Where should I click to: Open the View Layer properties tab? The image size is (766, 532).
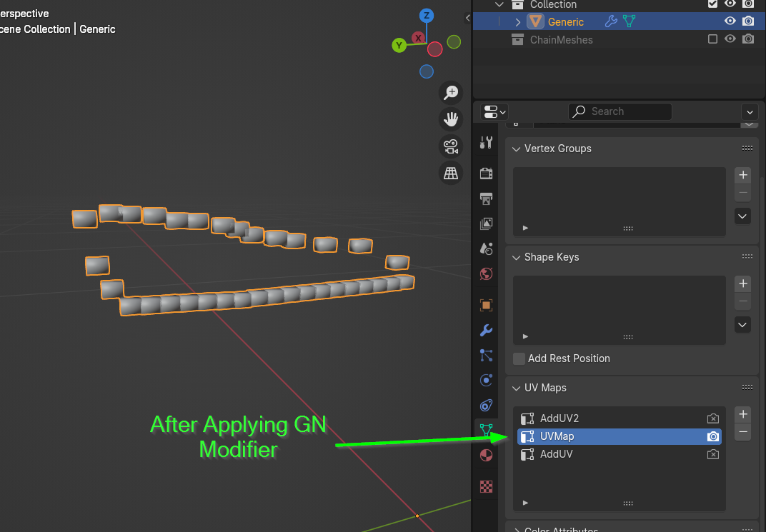(x=486, y=224)
